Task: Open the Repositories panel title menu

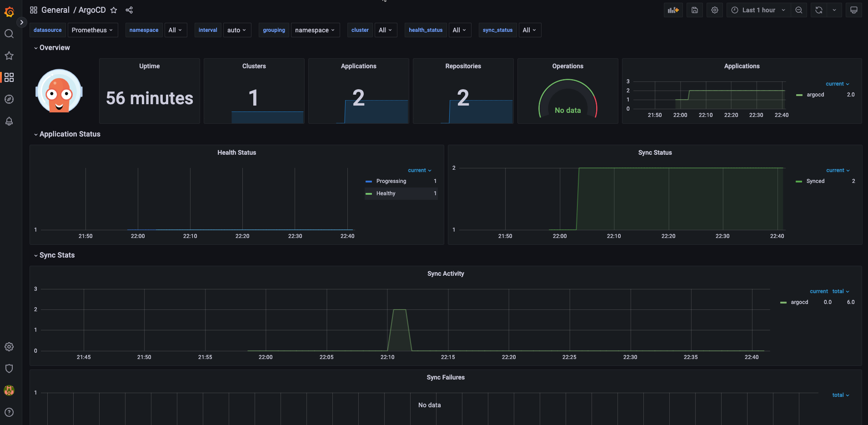Action: 463,66
